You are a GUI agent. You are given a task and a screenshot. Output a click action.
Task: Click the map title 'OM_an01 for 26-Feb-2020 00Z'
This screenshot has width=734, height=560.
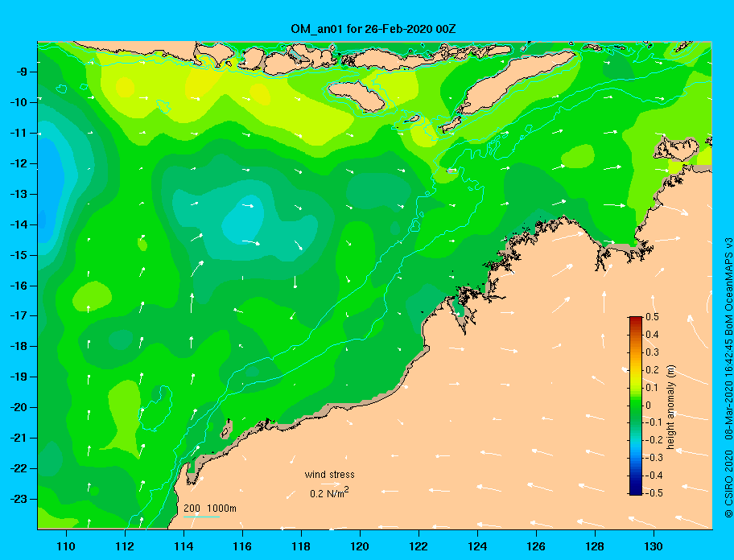[x=373, y=29]
